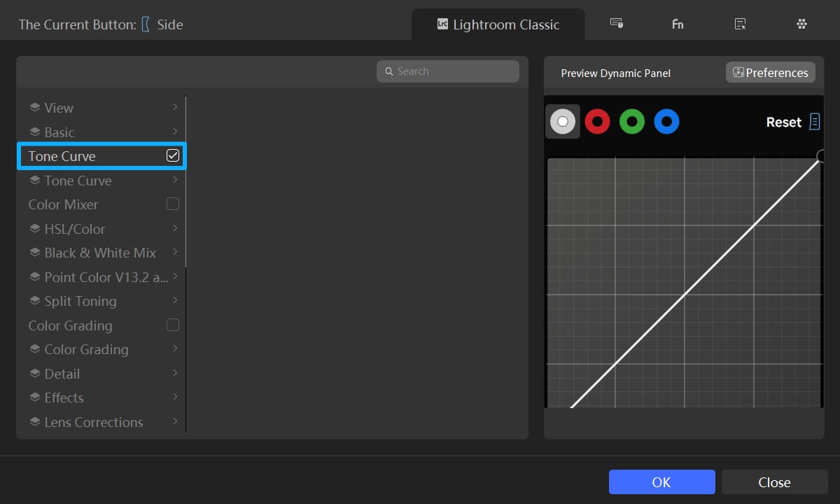Screen dimensions: 840x504
Task: Click the search magnifier icon
Action: (x=389, y=71)
